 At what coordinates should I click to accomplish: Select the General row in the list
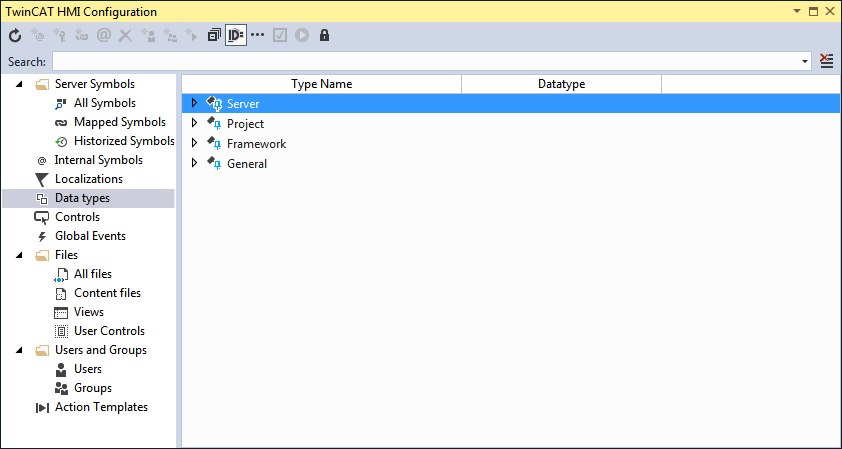tap(511, 163)
